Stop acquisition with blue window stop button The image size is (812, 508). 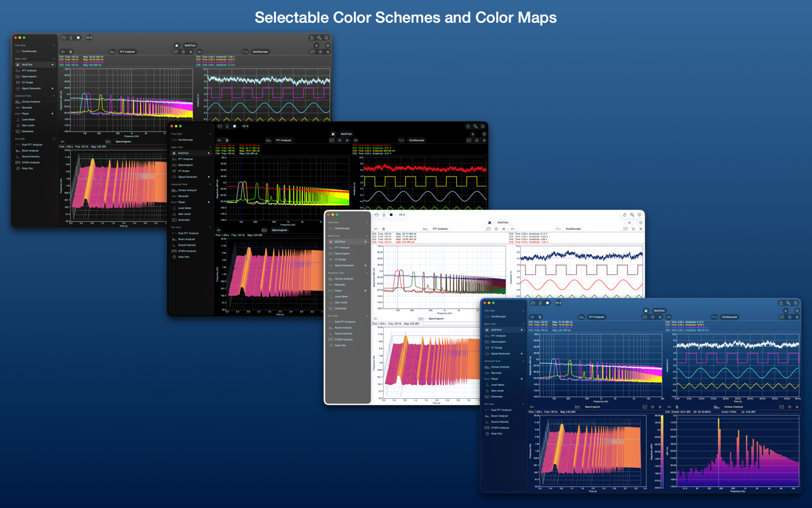click(547, 303)
